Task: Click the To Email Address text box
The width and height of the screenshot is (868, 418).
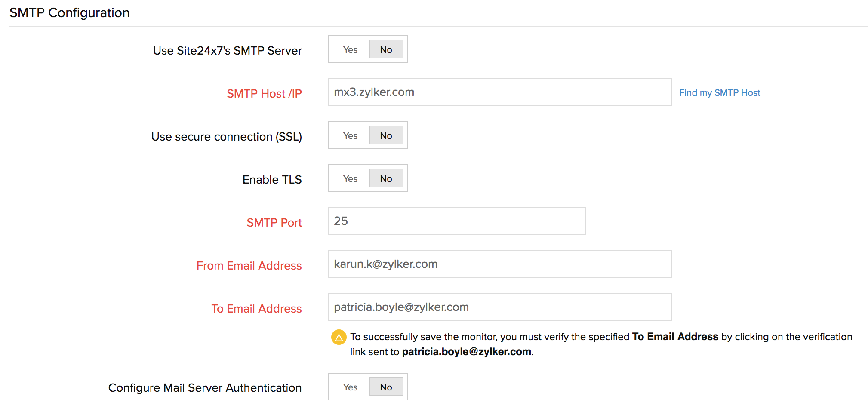Action: 499,307
